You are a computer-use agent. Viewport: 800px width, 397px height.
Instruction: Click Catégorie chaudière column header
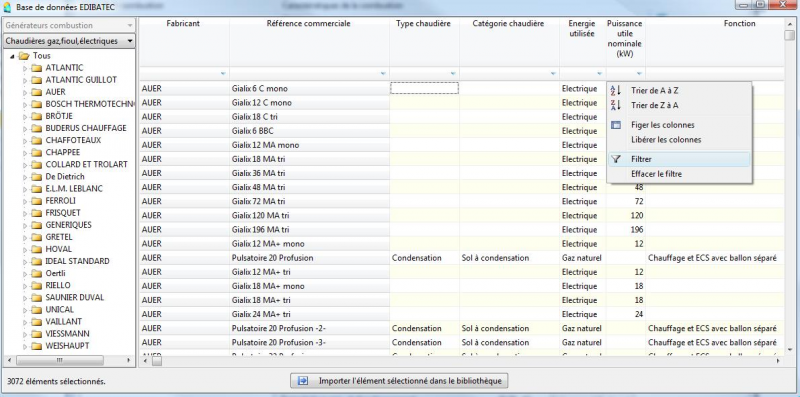coord(509,42)
